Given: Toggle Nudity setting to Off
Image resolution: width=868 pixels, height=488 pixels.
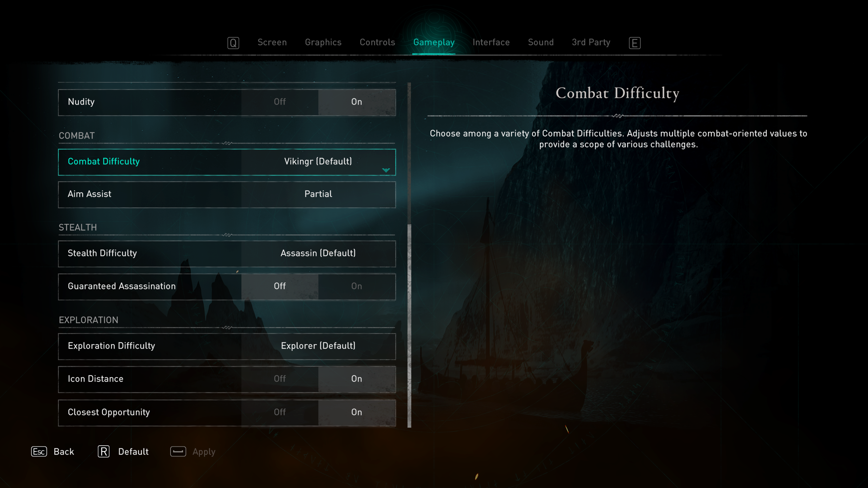Looking at the screenshot, I should (279, 101).
